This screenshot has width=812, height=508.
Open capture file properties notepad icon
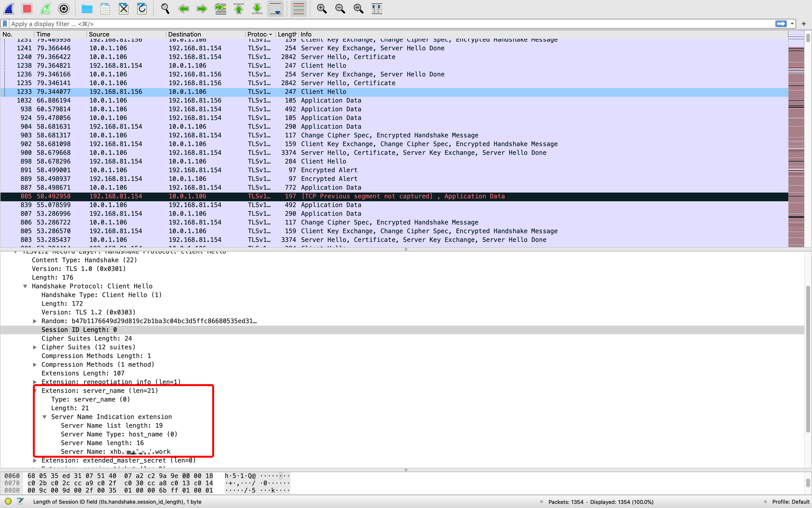21,501
